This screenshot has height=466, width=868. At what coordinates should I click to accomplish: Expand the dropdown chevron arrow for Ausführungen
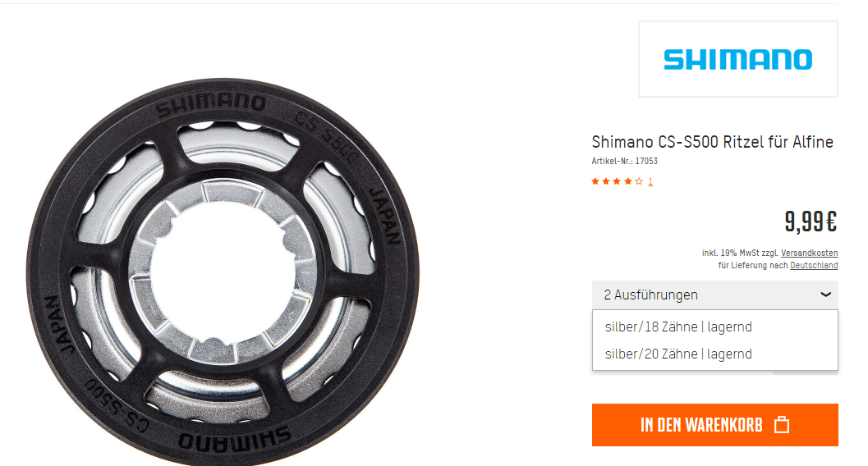(825, 295)
